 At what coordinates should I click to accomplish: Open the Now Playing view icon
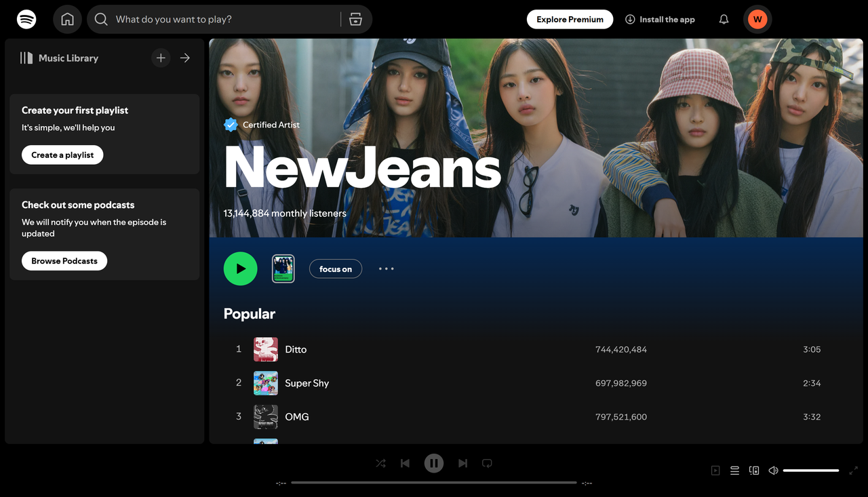coord(715,471)
